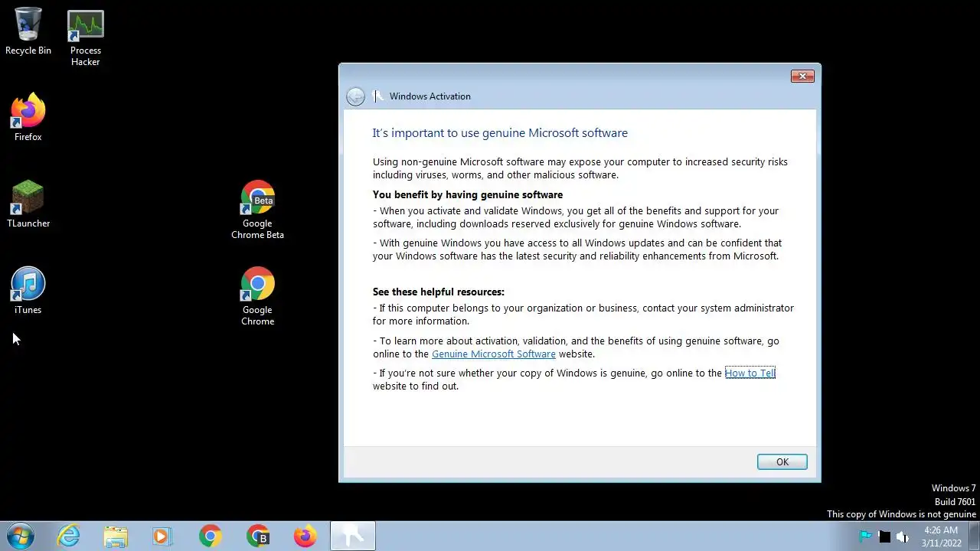Open Chrome Beta from taskbar

(x=258, y=536)
